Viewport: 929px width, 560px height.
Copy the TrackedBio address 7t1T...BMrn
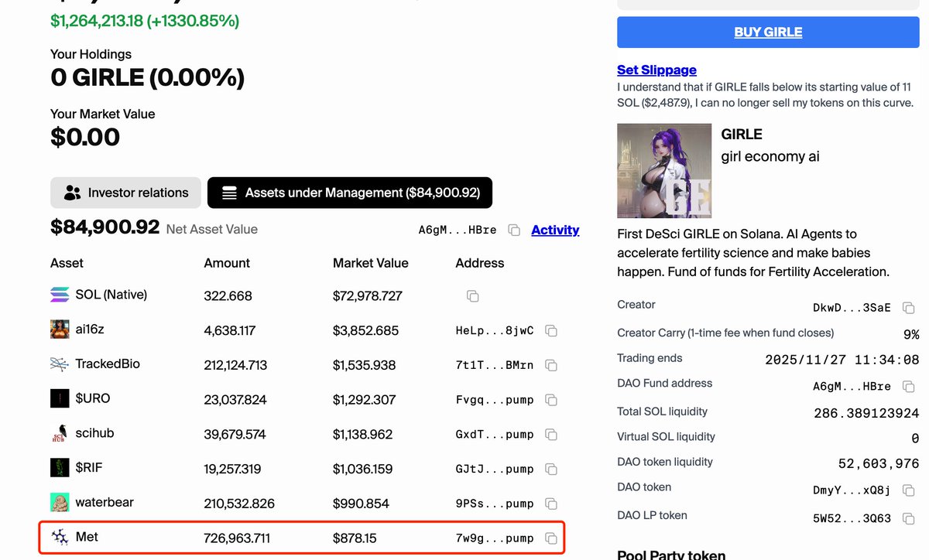coord(551,365)
